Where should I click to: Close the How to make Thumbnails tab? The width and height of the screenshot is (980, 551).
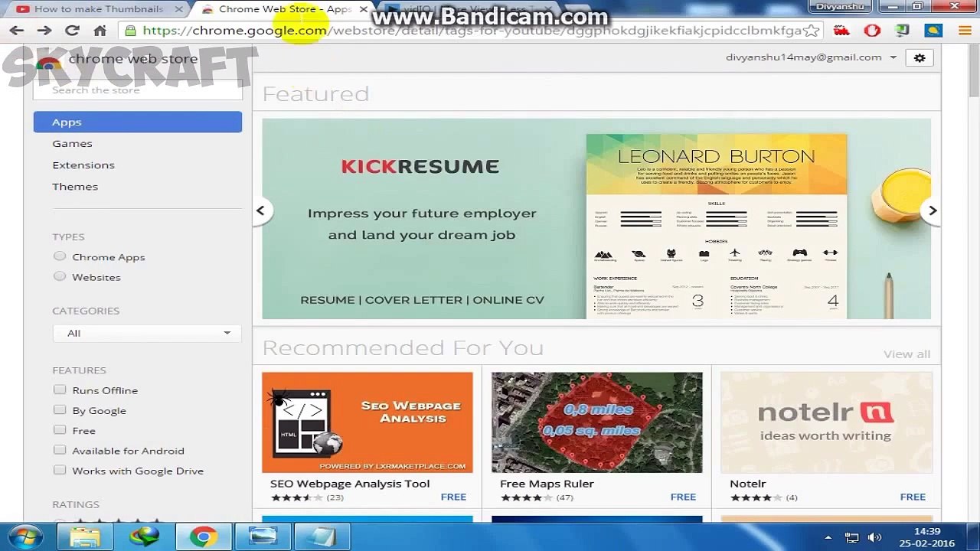(178, 9)
